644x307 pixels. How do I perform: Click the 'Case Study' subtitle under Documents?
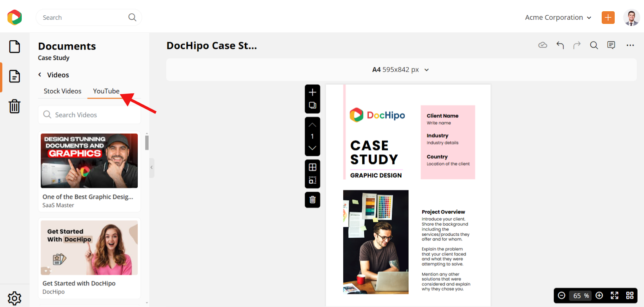pyautogui.click(x=54, y=58)
